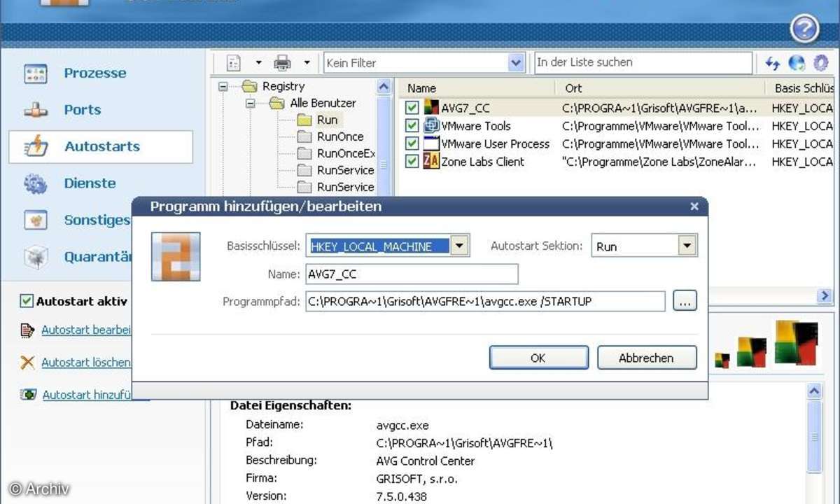This screenshot has height=504, width=840.
Task: Click the browse button for Programmpfad
Action: tap(685, 302)
